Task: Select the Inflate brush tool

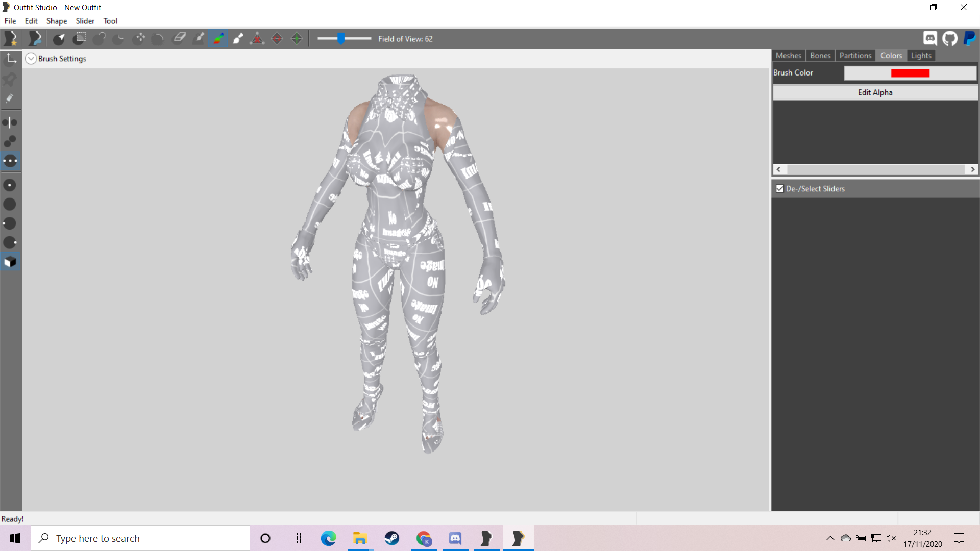Action: pos(99,39)
